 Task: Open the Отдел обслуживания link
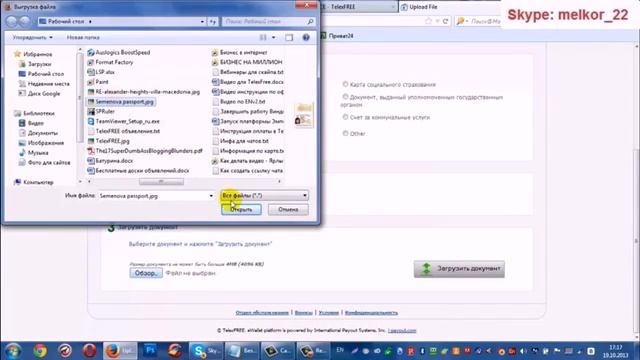point(262,313)
